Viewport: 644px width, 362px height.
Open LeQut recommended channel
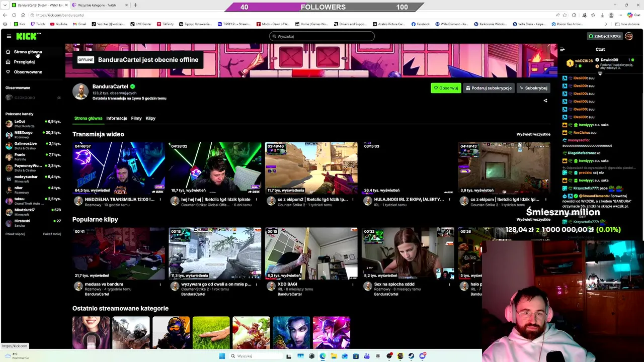pos(33,123)
